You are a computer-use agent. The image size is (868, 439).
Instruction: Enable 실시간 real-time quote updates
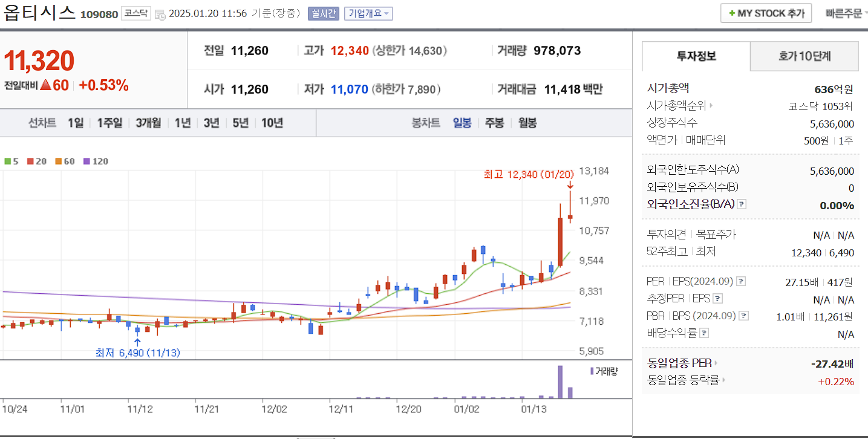325,13
